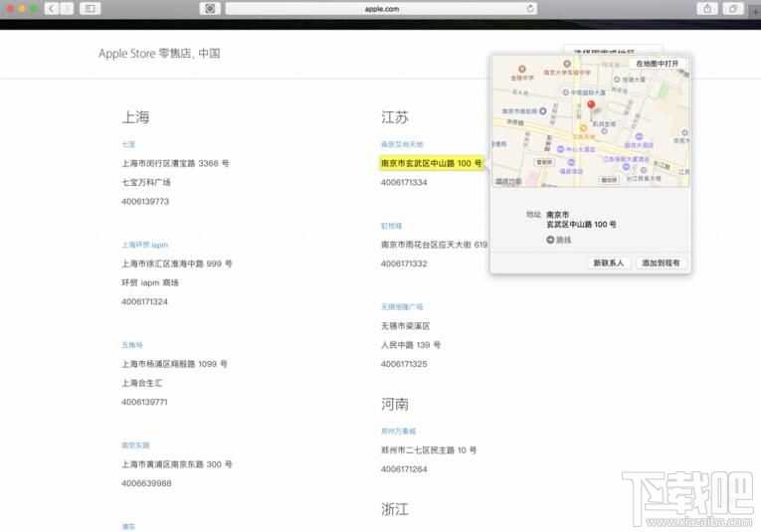Open the 五角场 store link
Image resolution: width=761 pixels, height=532 pixels.
132,345
